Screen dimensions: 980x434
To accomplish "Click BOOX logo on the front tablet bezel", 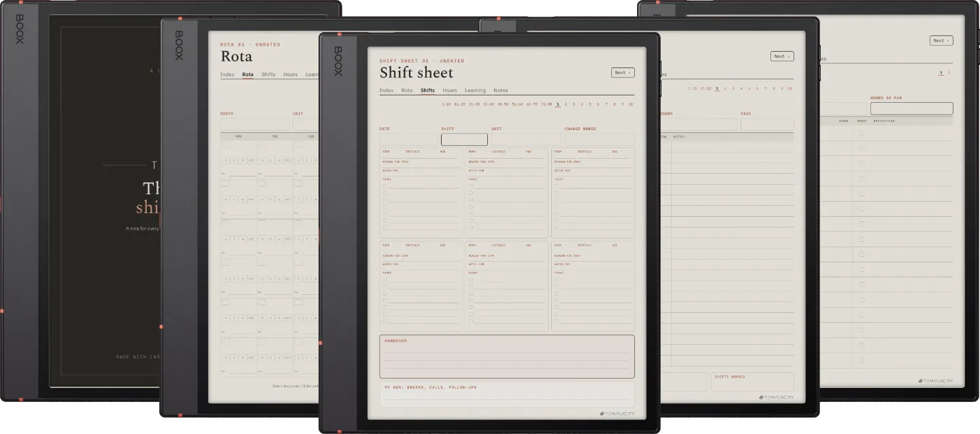I will tap(338, 61).
